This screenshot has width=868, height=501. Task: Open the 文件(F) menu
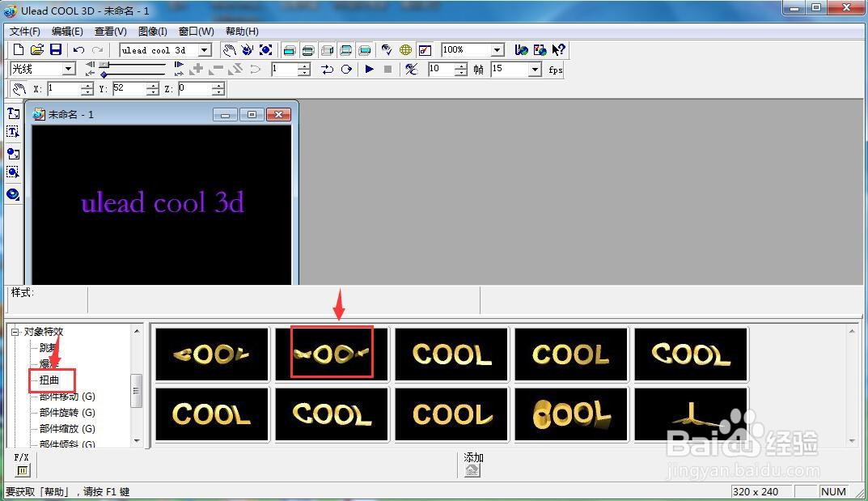pos(25,32)
